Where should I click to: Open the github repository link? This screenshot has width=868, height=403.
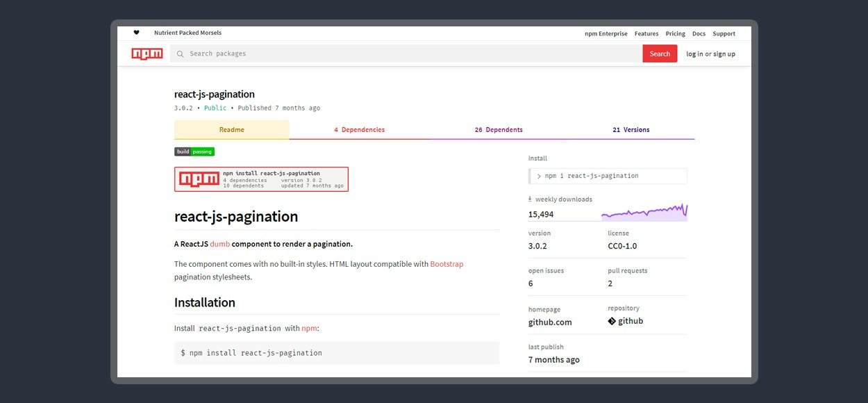[x=631, y=321]
